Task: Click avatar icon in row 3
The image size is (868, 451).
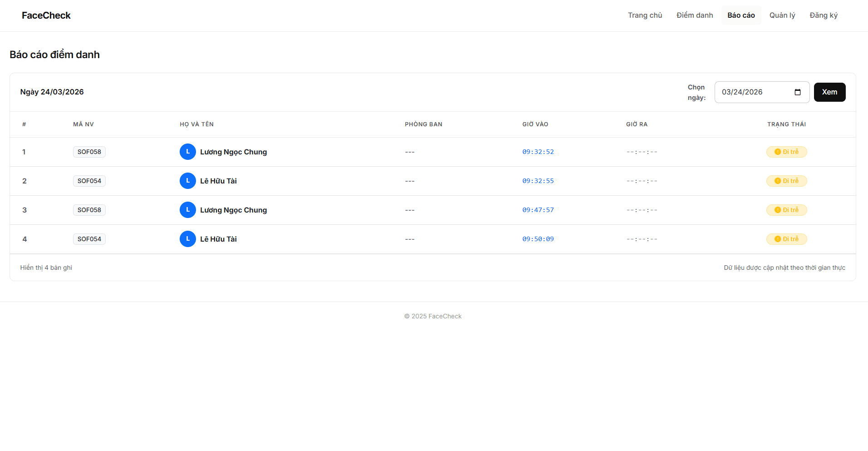Action: (187, 210)
